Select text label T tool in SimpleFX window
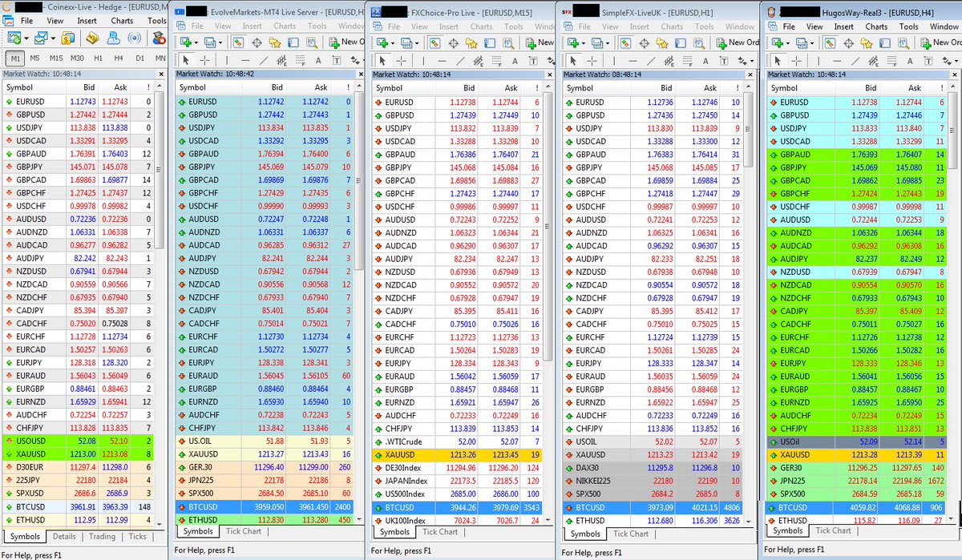Image resolution: width=962 pixels, height=560 pixels. pos(724,60)
